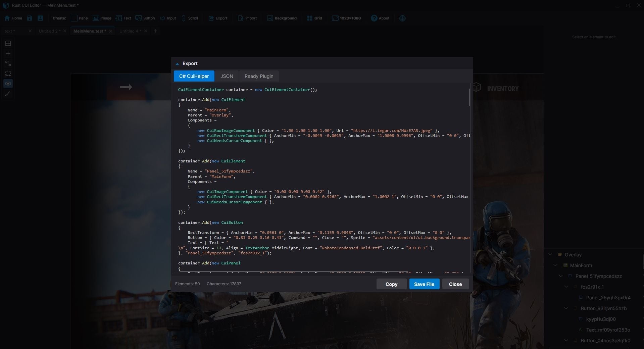
Task: Add a Text element
Action: (123, 18)
